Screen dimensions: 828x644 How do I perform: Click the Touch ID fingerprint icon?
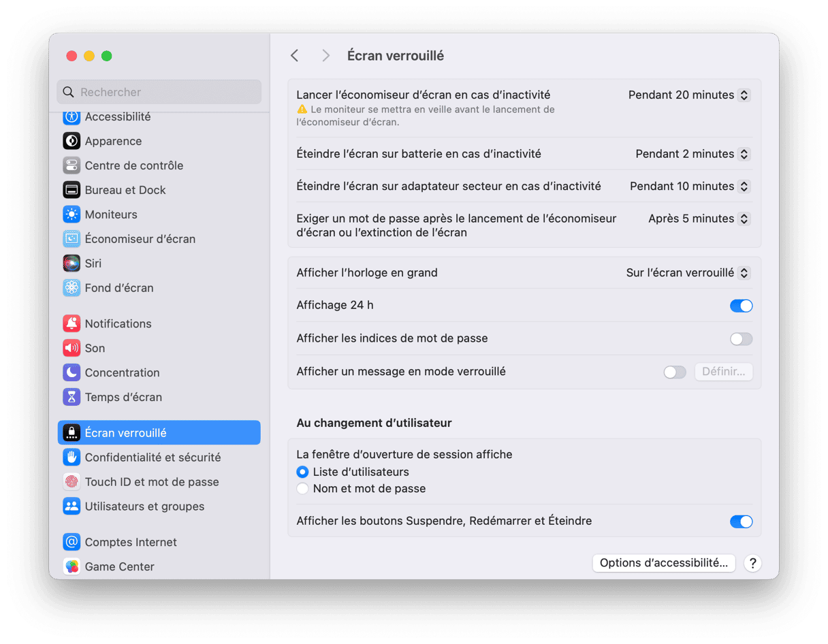coord(71,481)
